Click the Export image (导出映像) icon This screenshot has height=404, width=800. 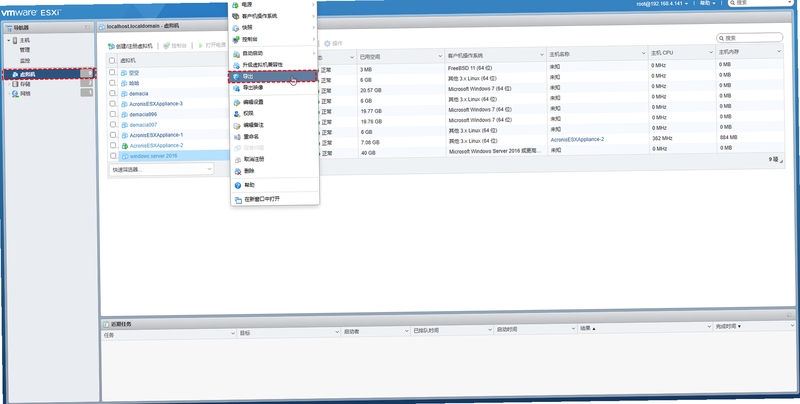tap(237, 88)
